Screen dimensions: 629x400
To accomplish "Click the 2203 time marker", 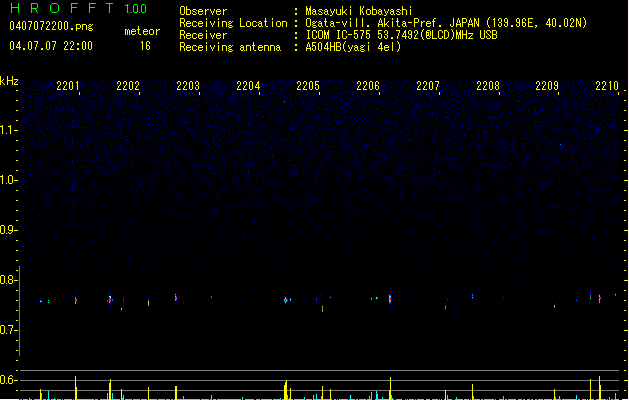I will pyautogui.click(x=188, y=85).
